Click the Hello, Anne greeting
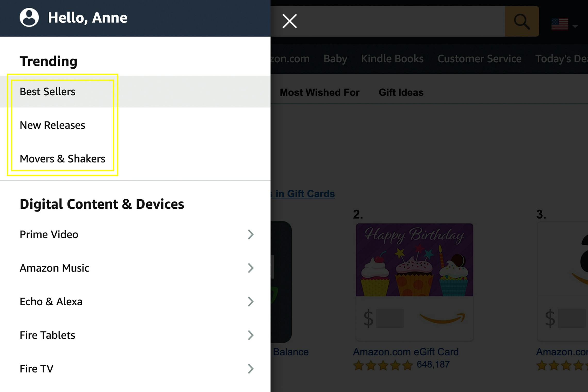 87,18
